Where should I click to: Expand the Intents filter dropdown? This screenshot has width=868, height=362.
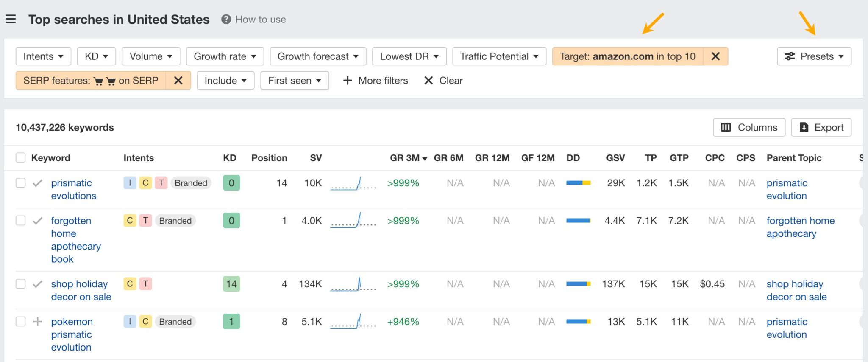pos(43,56)
